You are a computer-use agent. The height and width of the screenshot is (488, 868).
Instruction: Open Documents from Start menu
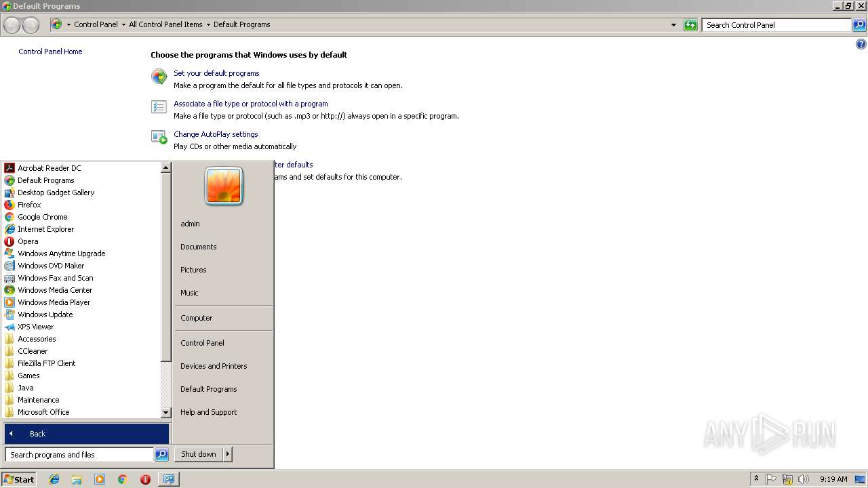(199, 247)
